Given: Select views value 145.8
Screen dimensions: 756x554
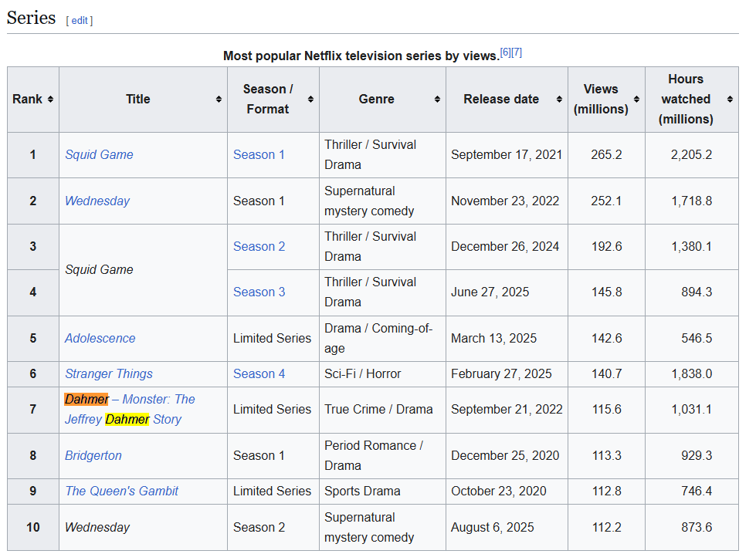Looking at the screenshot, I should coord(606,292).
